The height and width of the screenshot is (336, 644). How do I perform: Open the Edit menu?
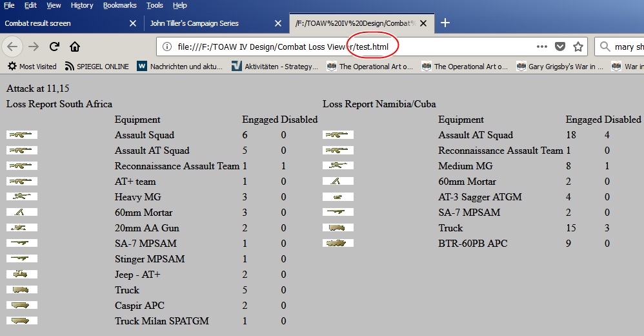pyautogui.click(x=30, y=5)
